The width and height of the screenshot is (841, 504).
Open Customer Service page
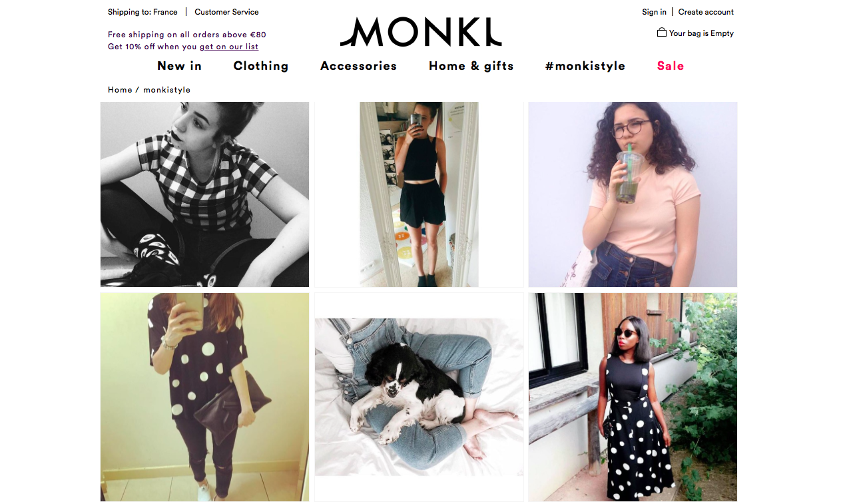[226, 12]
